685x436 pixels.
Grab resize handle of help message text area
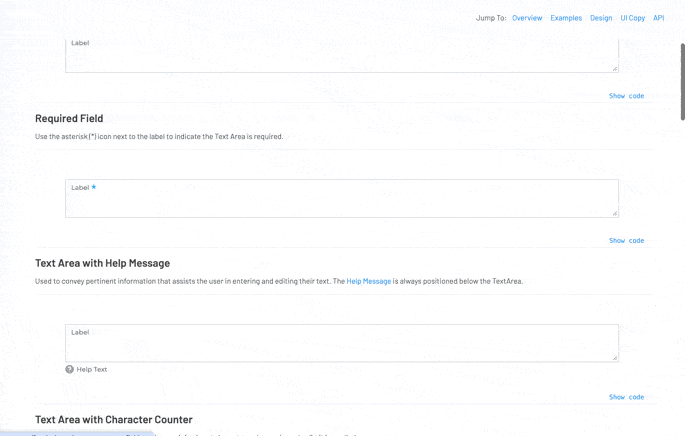pyautogui.click(x=615, y=358)
